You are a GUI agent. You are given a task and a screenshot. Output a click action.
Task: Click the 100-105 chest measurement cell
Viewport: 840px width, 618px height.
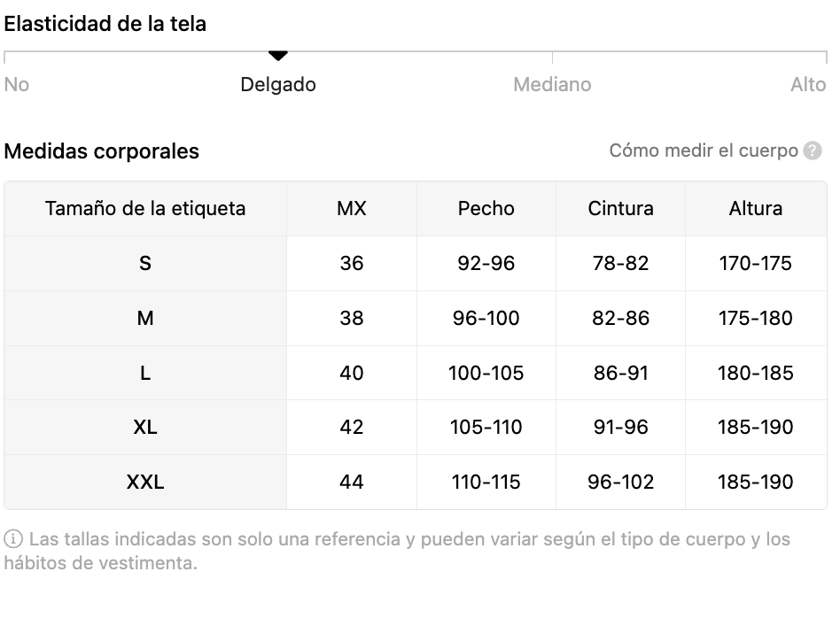pyautogui.click(x=486, y=374)
